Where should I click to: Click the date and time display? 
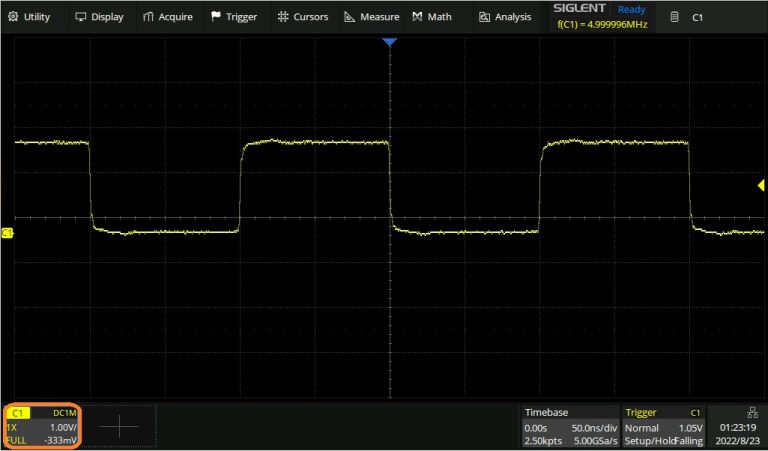pyautogui.click(x=737, y=433)
